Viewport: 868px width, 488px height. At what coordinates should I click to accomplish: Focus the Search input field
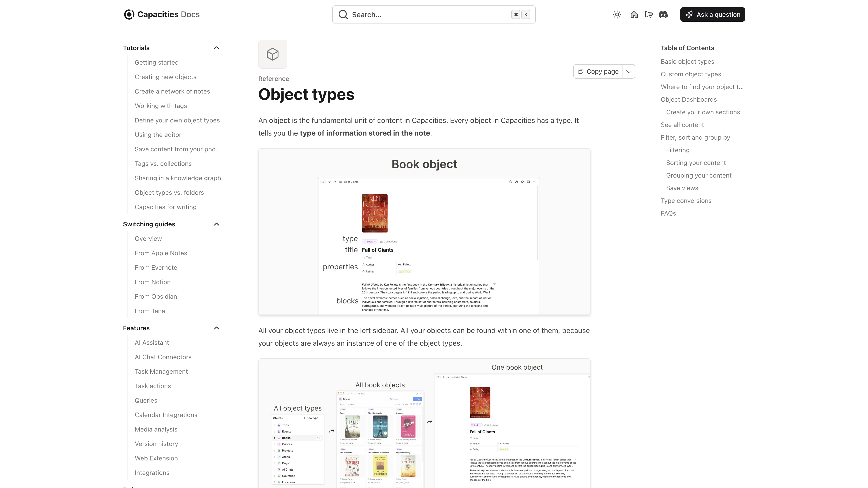tap(434, 14)
